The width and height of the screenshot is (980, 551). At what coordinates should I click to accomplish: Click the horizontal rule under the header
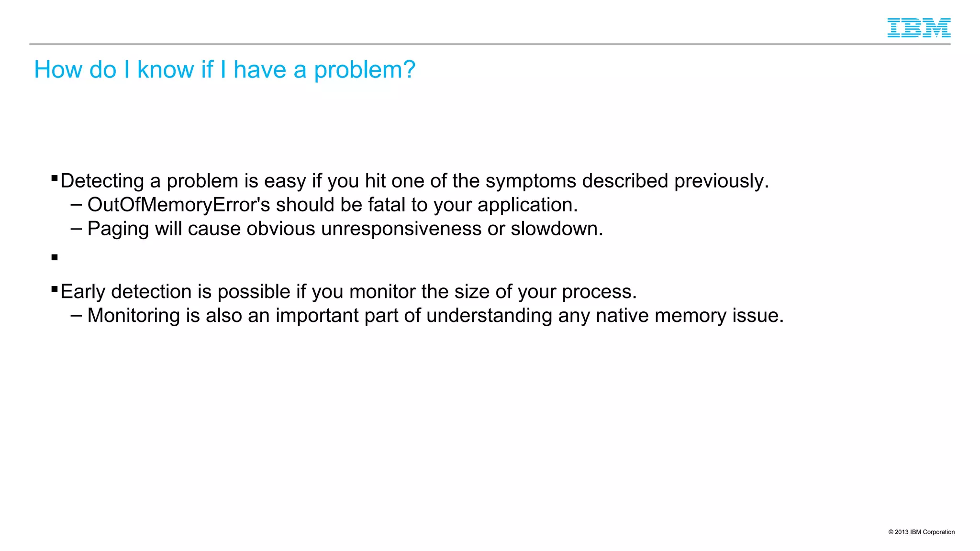coord(490,44)
